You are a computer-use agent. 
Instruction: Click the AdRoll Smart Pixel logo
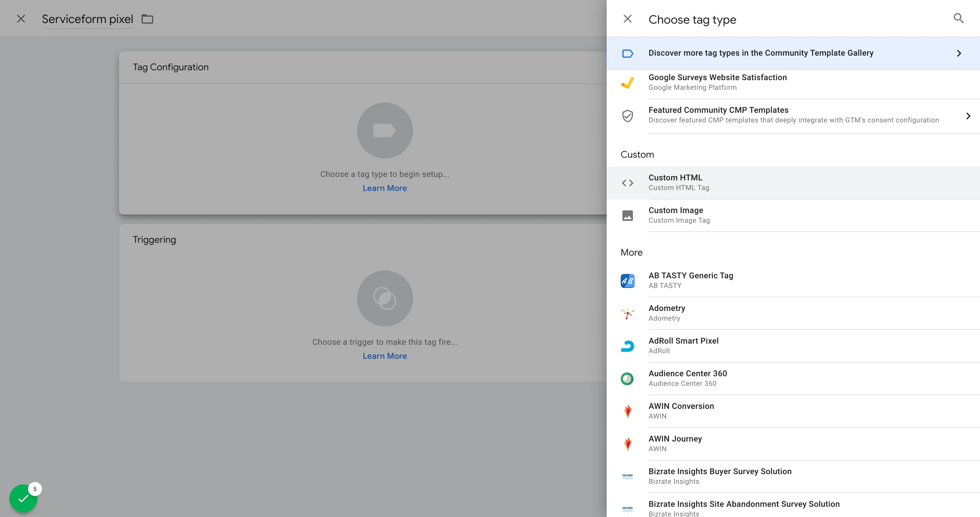click(627, 346)
